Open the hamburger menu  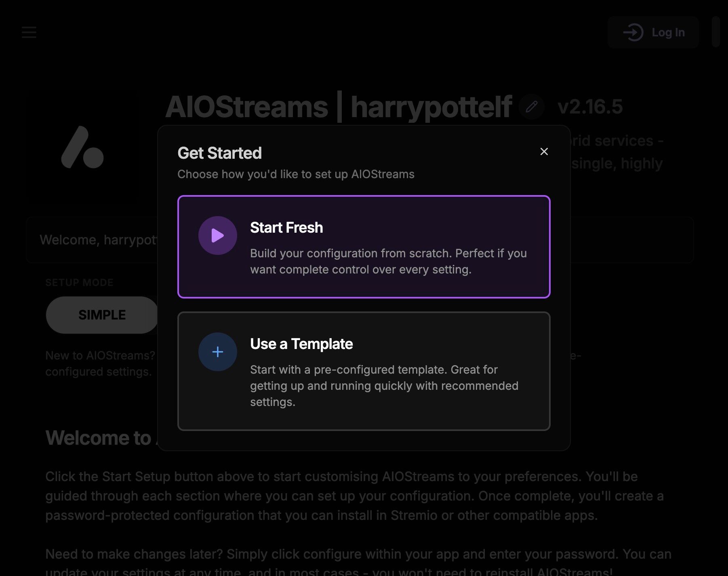coord(29,32)
